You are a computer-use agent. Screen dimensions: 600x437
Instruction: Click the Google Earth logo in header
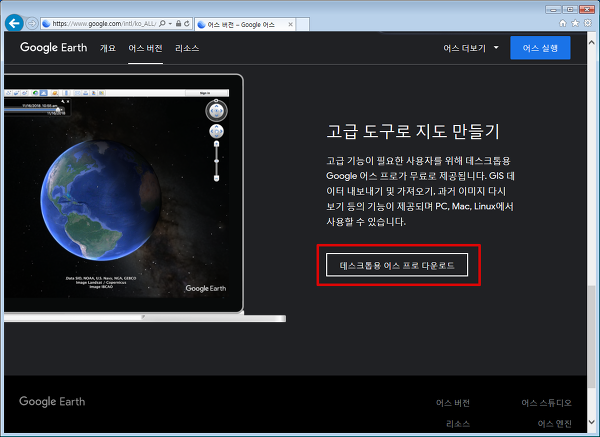54,47
